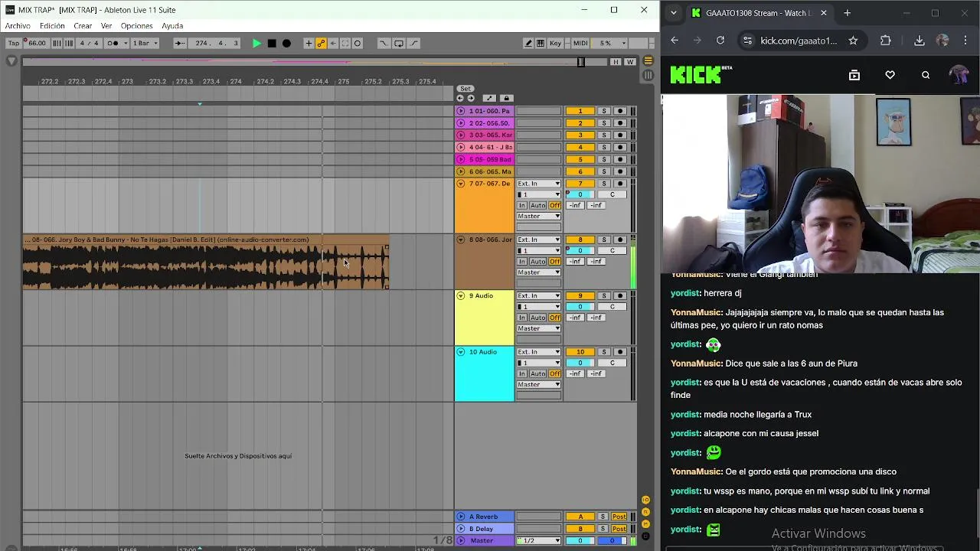Viewport: 980px width, 551px height.
Task: Fold track 7 07- 067. De
Action: point(461,184)
